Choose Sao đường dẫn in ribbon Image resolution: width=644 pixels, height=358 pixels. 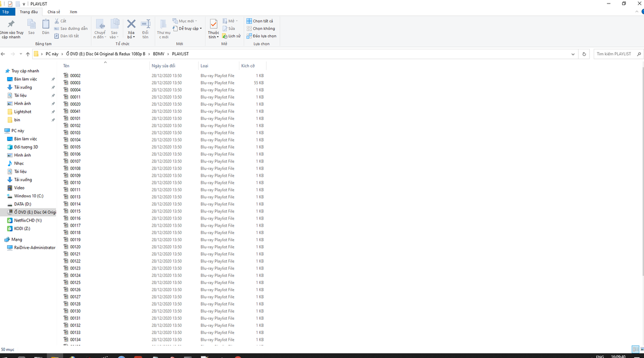click(70, 29)
